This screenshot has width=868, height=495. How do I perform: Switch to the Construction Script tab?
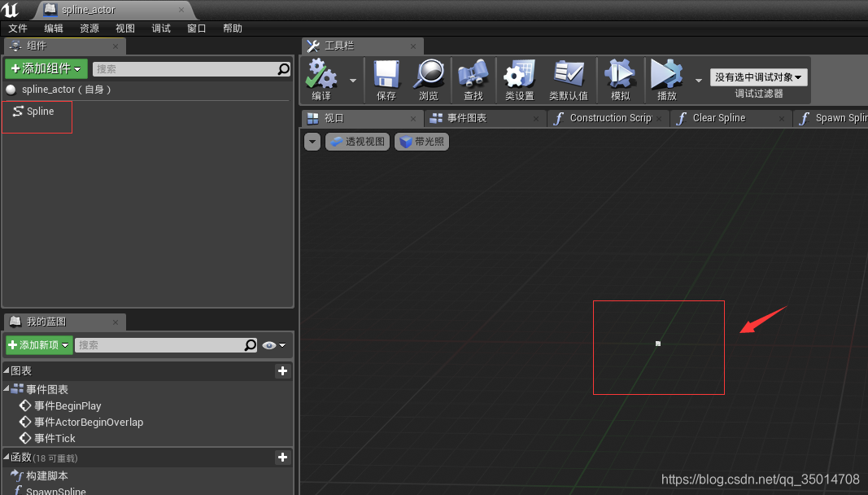(x=608, y=118)
